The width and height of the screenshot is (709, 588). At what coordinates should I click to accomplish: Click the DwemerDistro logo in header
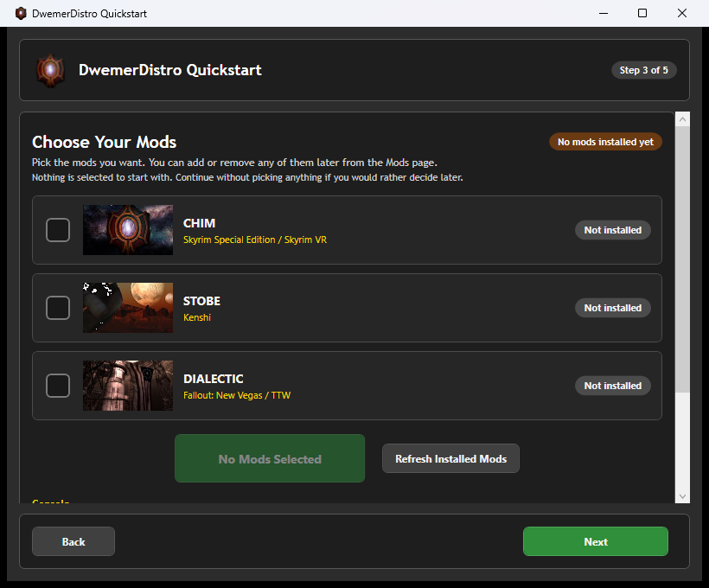coord(51,71)
